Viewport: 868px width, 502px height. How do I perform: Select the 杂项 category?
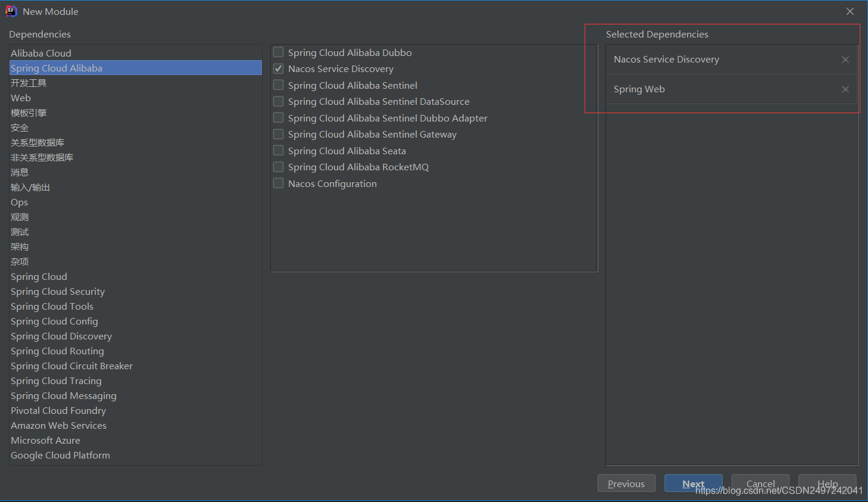(136, 261)
